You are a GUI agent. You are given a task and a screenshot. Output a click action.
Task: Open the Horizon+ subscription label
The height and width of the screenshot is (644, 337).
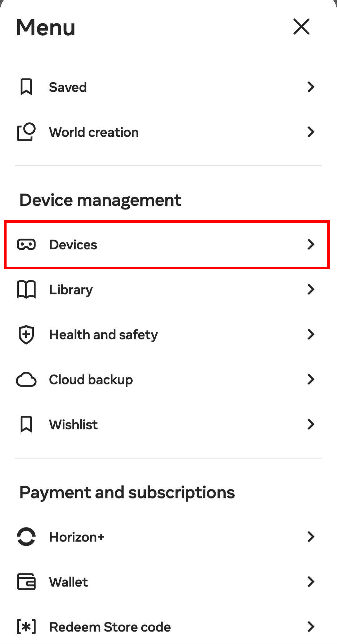click(x=77, y=537)
